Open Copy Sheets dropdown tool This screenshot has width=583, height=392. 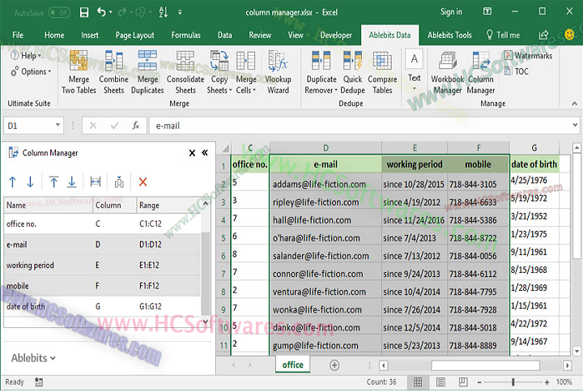pyautogui.click(x=219, y=72)
